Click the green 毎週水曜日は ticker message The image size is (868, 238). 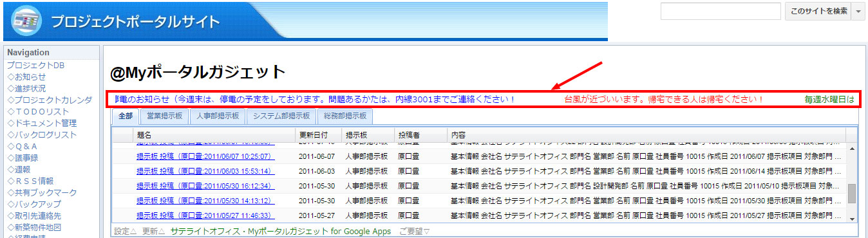[829, 100]
